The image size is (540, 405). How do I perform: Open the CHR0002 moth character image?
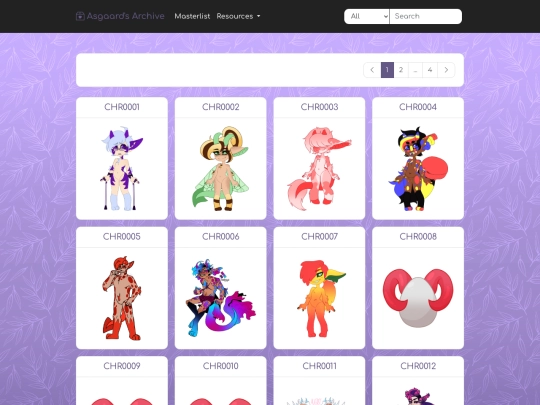220,169
